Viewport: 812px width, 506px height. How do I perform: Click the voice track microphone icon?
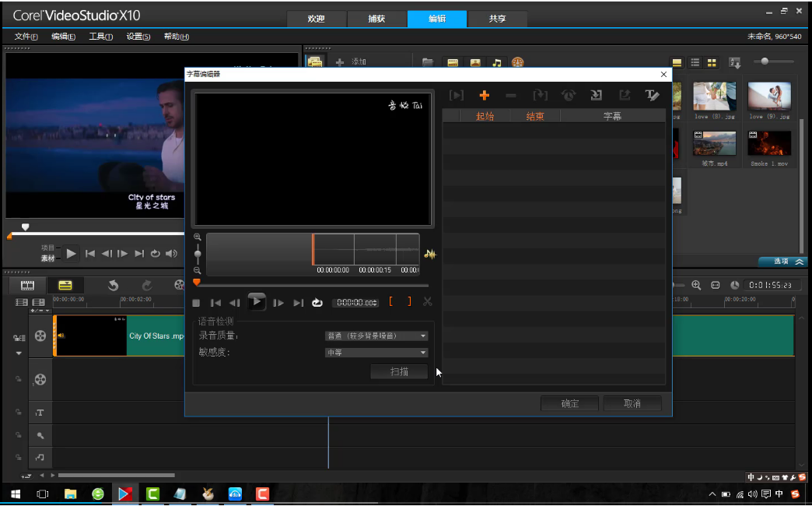tap(40, 436)
